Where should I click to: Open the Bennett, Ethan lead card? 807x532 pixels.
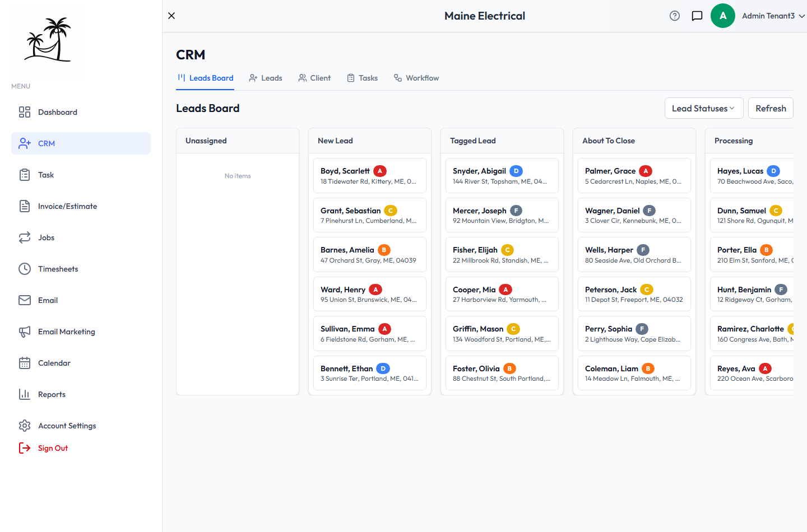[370, 373]
